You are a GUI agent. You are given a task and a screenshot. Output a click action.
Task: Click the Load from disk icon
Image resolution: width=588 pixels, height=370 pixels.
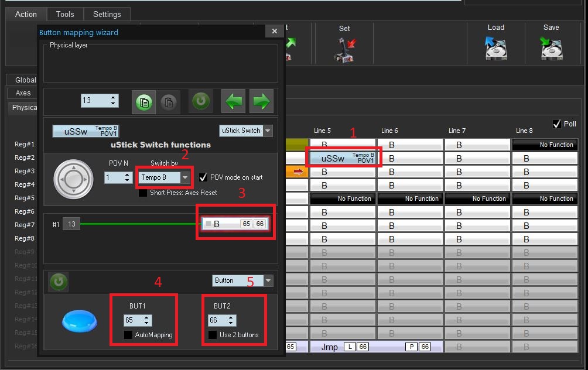(x=495, y=49)
